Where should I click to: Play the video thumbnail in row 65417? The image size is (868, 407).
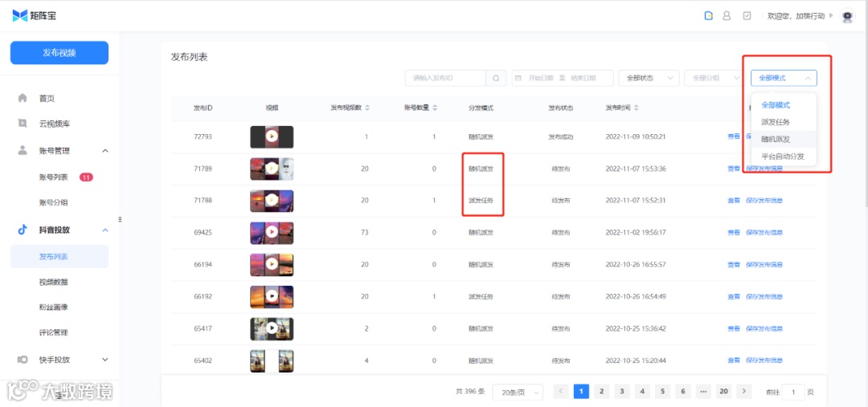coord(272,329)
